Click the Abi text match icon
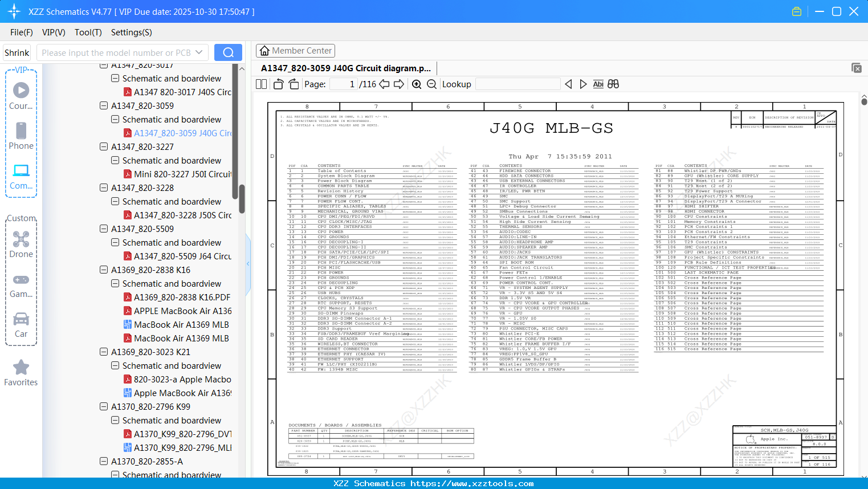Screen dimensions: 868x489 click(598, 84)
